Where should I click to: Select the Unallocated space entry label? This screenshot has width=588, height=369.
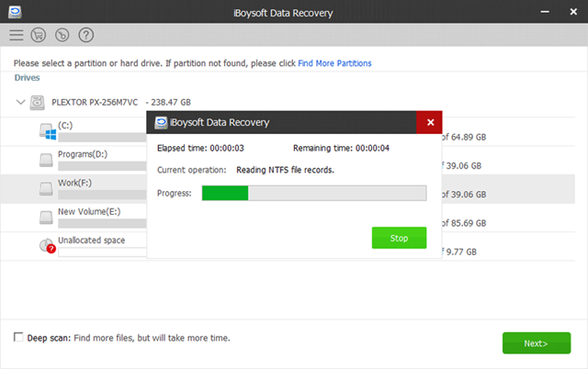pos(91,240)
